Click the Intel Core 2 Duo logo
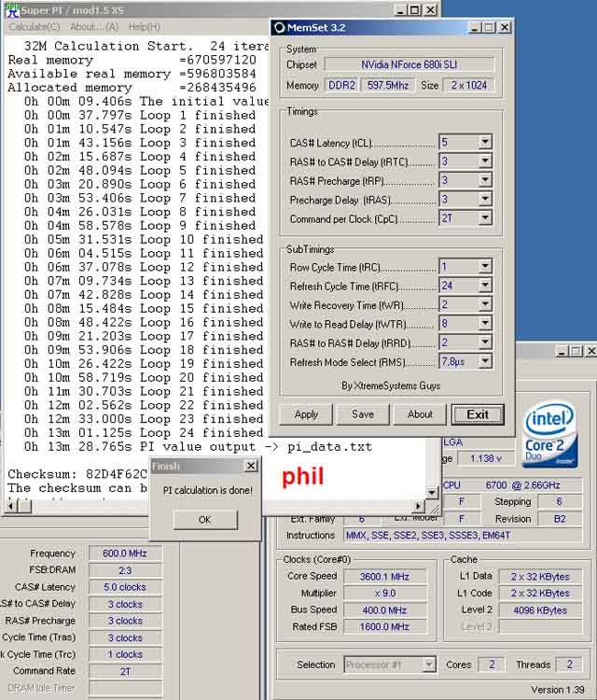The image size is (597, 700). click(x=549, y=434)
